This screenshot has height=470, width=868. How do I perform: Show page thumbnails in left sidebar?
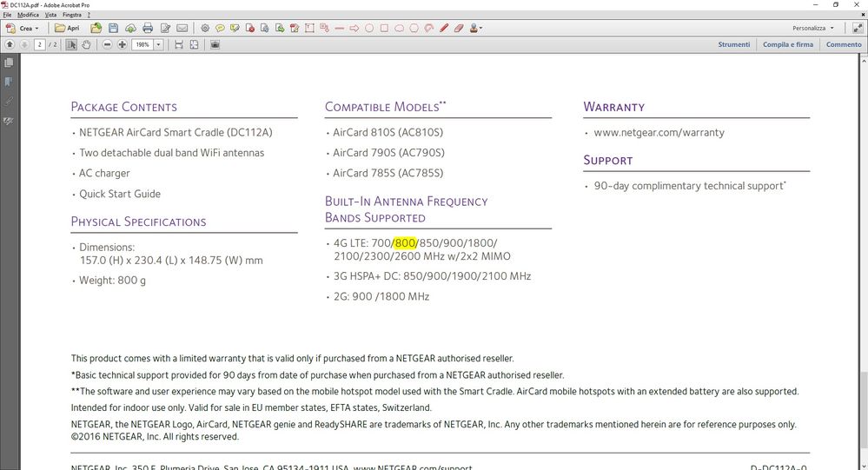pos(9,63)
